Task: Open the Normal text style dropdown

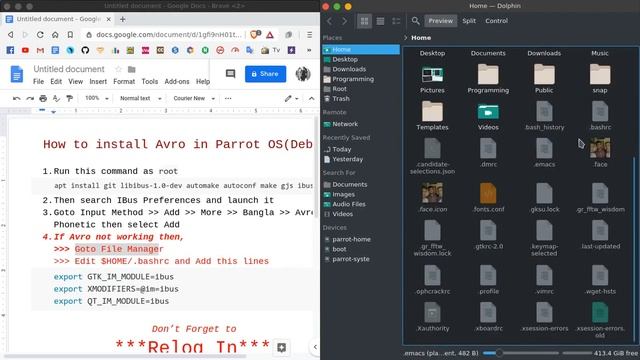Action: [140, 98]
